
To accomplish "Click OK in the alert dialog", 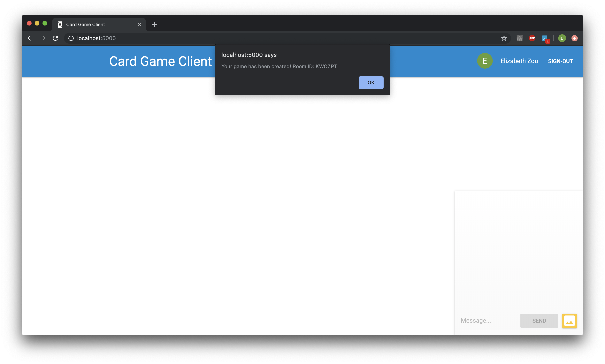I will [x=371, y=82].
